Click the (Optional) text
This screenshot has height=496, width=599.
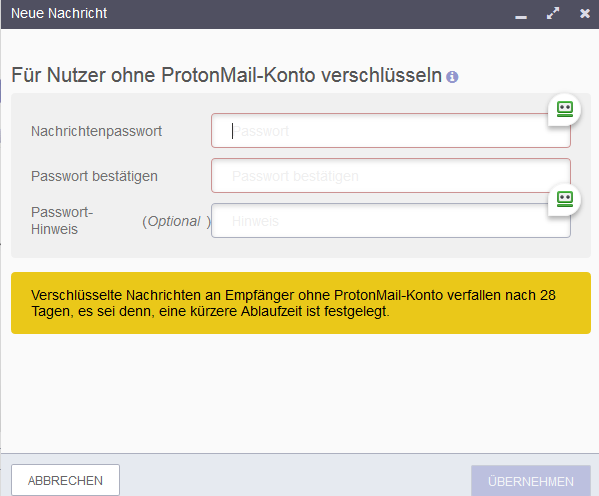click(176, 221)
